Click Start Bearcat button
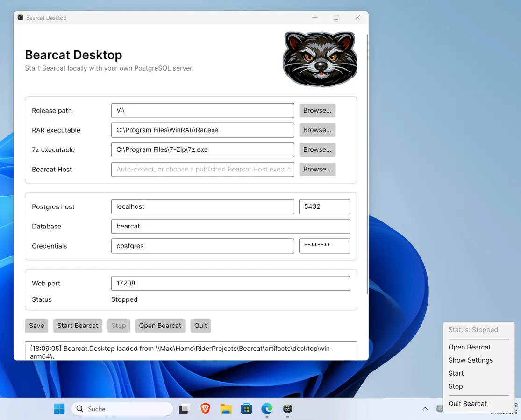 [x=78, y=326]
